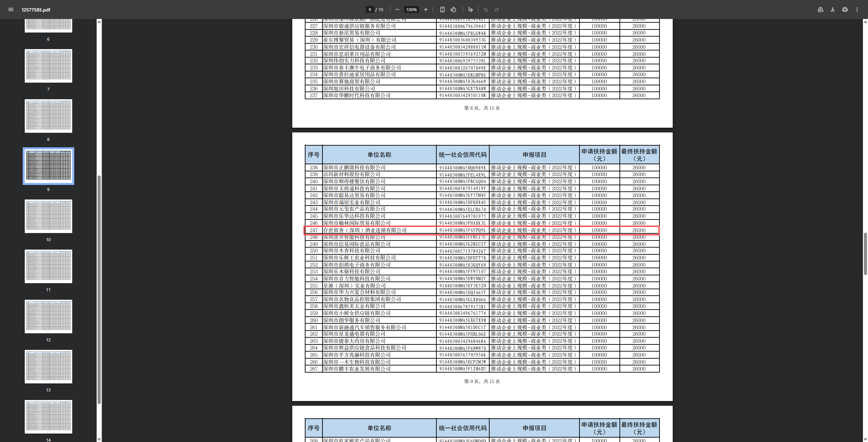Click company name 希尔博黎贸易（深圳）有限公司

pos(360,40)
